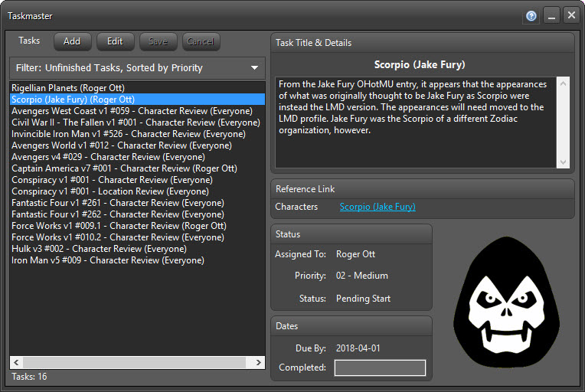This screenshot has height=392, width=585.
Task: Select Force Works v1 #009.1 task
Action: point(137,226)
